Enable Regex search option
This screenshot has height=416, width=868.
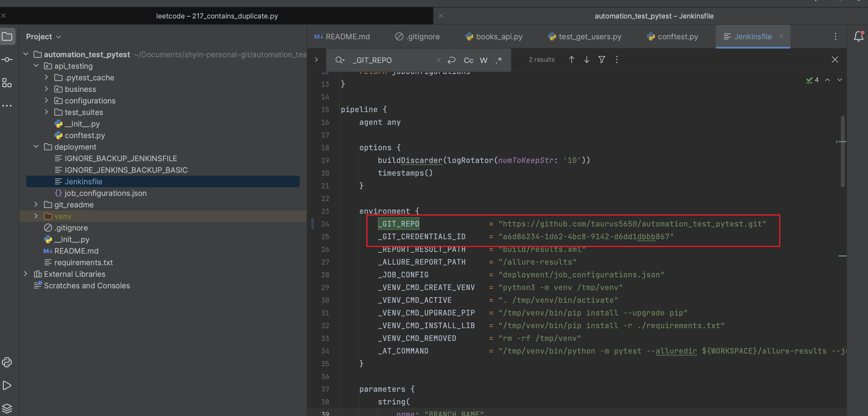coord(499,60)
